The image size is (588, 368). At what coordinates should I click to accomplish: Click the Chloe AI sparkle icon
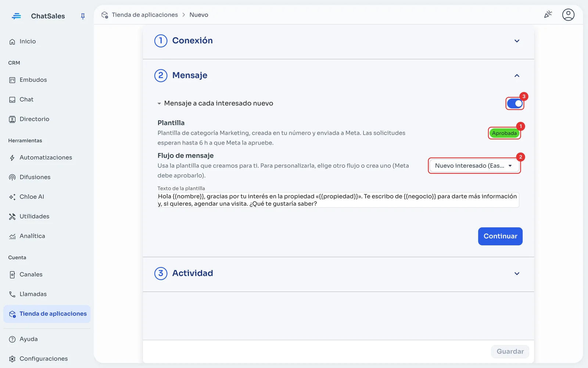coord(12,197)
